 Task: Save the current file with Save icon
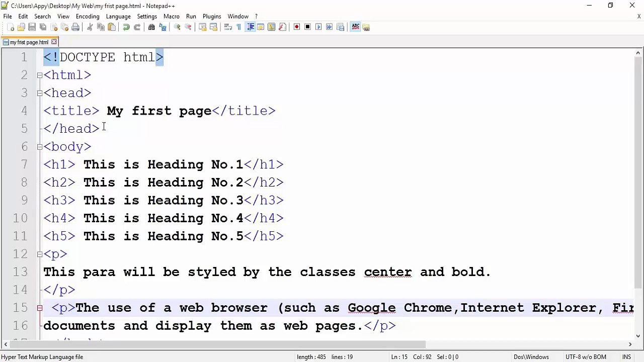tap(32, 27)
